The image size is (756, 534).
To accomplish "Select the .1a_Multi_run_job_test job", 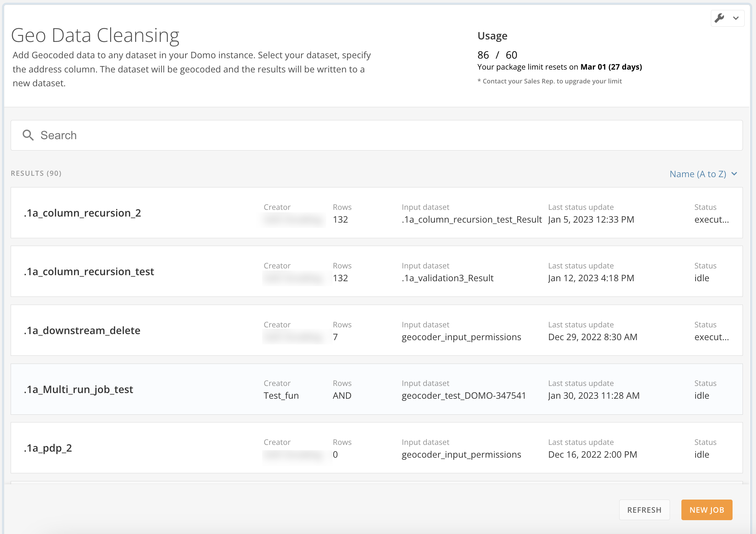I will pyautogui.click(x=79, y=389).
